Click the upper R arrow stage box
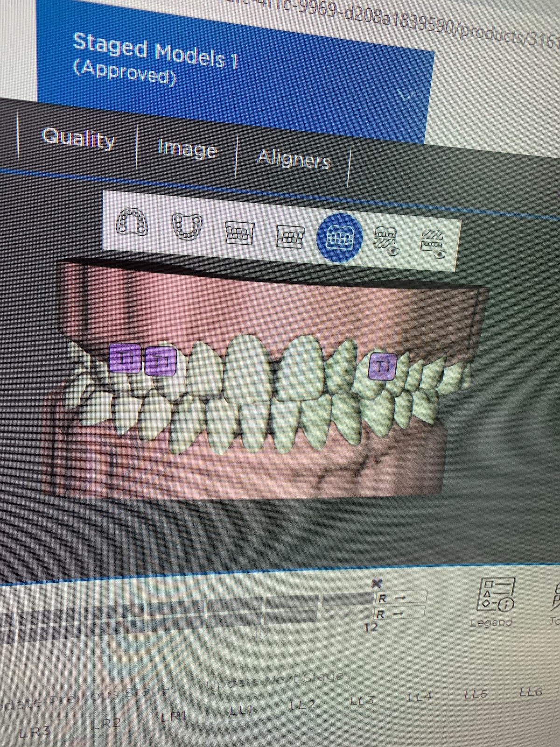The height and width of the screenshot is (747, 560). pyautogui.click(x=401, y=598)
